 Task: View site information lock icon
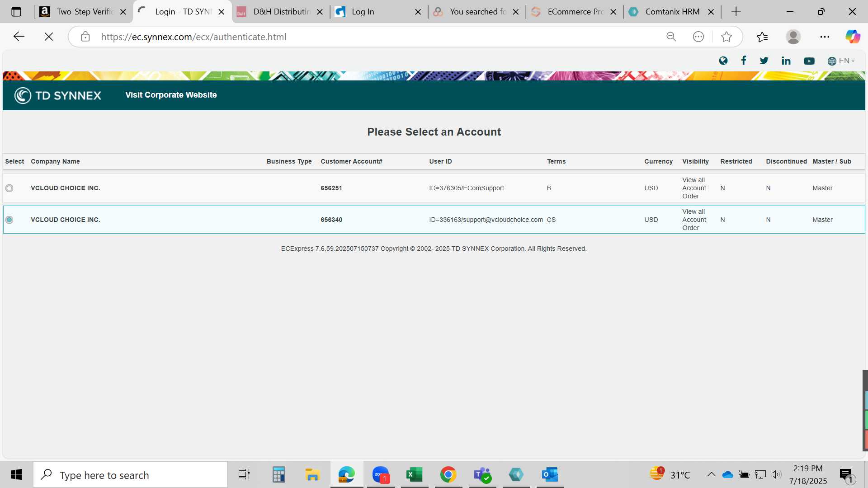point(85,37)
